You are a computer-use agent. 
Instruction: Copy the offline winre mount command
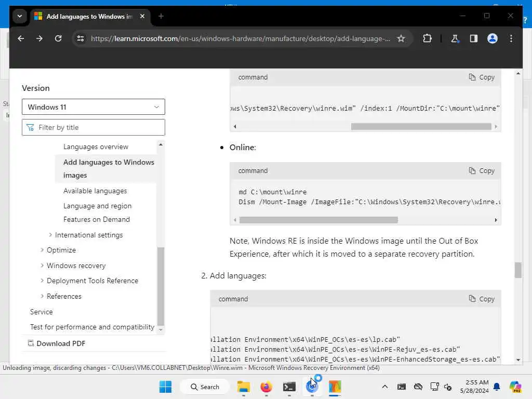click(x=482, y=77)
